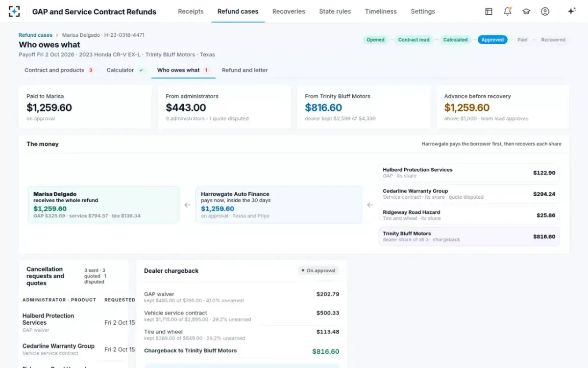Select the Halberd Protection Services share row
588x368 pixels.
point(469,173)
